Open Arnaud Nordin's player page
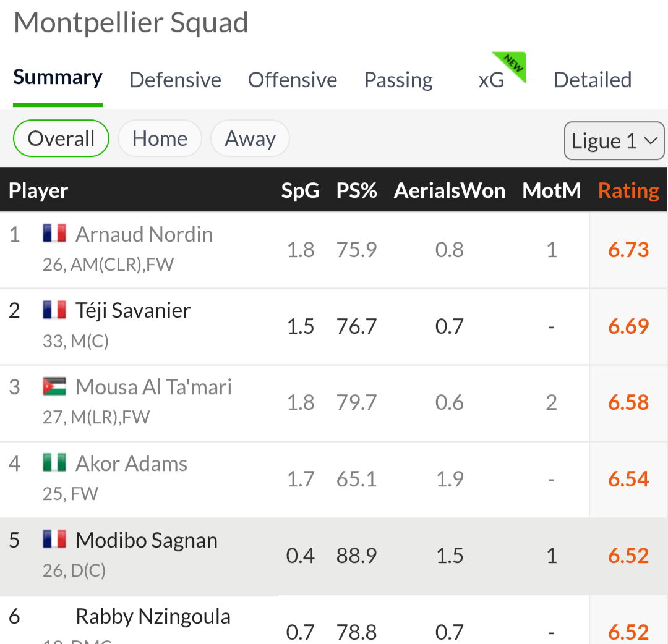The height and width of the screenshot is (644, 668). pos(144,234)
